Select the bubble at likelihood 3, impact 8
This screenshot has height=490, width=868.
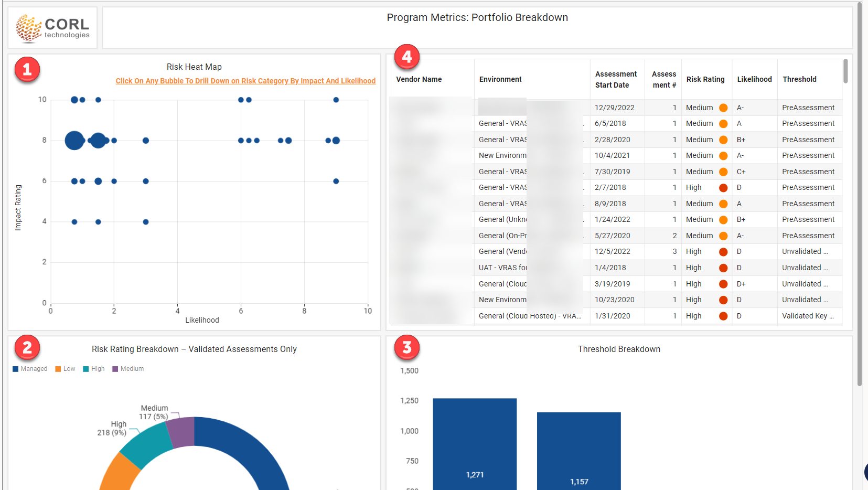tap(146, 141)
